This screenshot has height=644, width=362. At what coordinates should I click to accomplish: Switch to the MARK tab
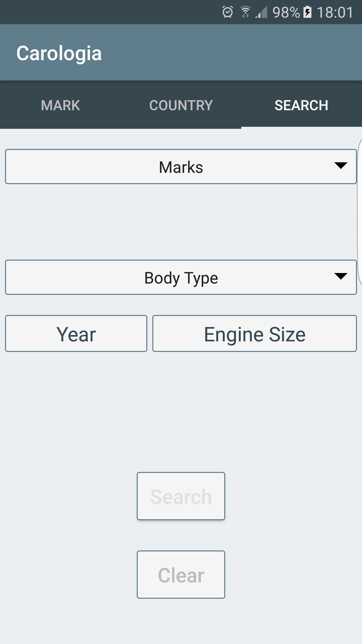pyautogui.click(x=60, y=105)
